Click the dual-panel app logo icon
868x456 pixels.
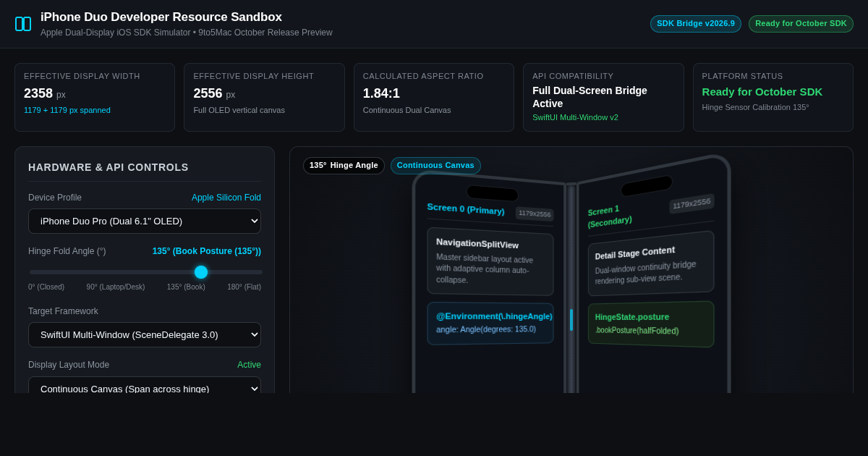[23, 24]
